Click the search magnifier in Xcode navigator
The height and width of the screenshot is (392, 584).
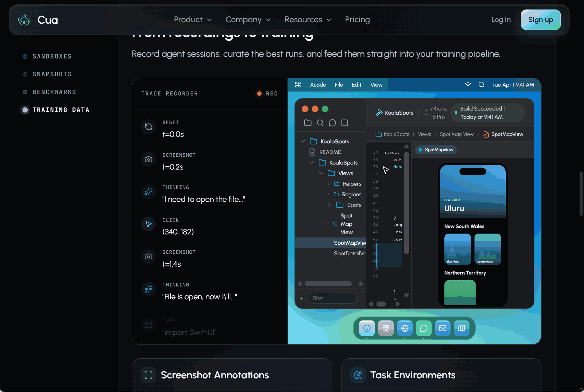[x=320, y=123]
